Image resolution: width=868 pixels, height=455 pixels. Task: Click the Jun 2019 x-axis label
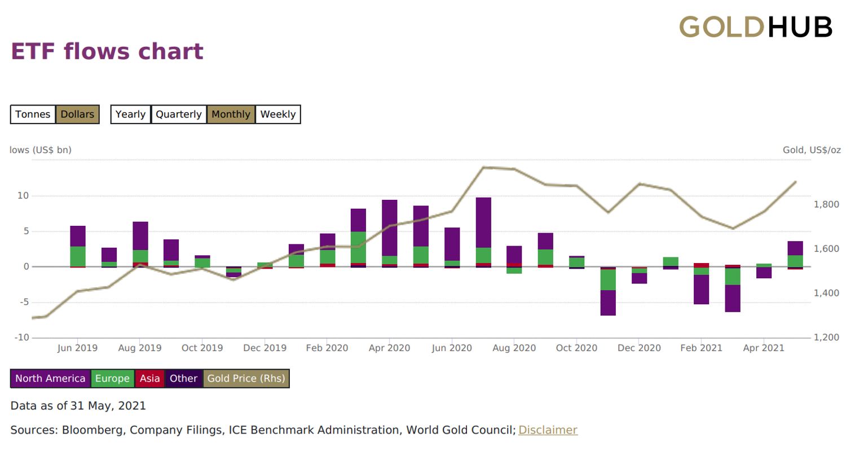[77, 348]
